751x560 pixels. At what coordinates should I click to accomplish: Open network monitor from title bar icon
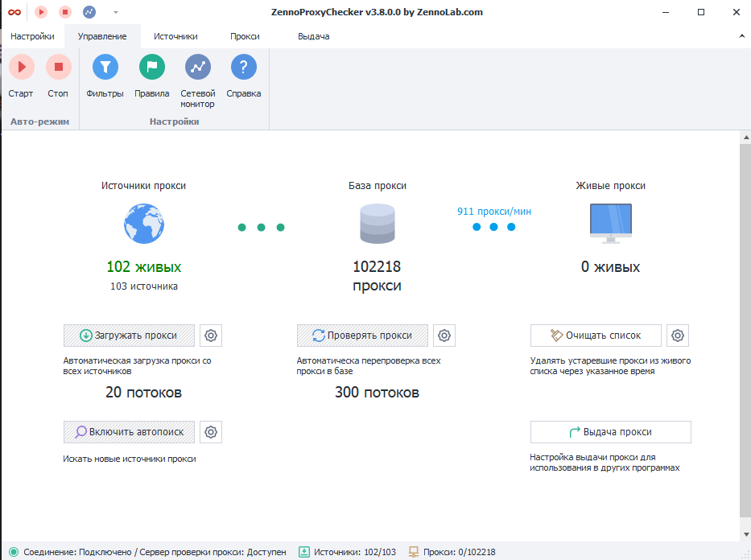click(89, 12)
